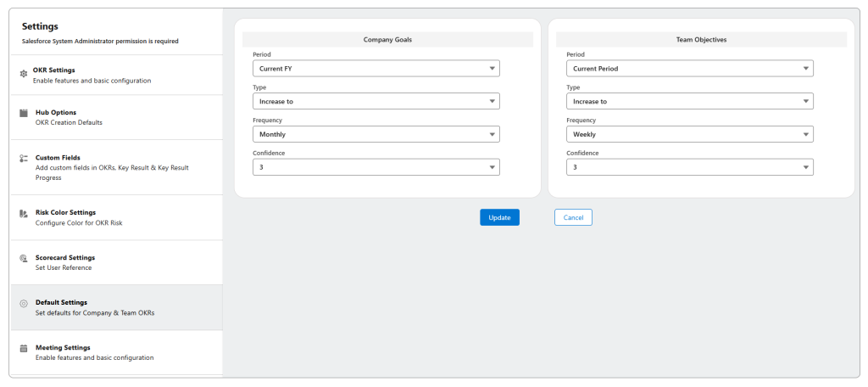
Task: Click the Meeting Settings calendar icon
Action: [x=24, y=348]
